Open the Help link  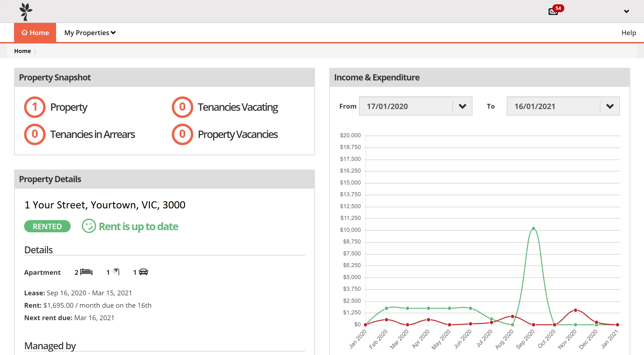(628, 33)
